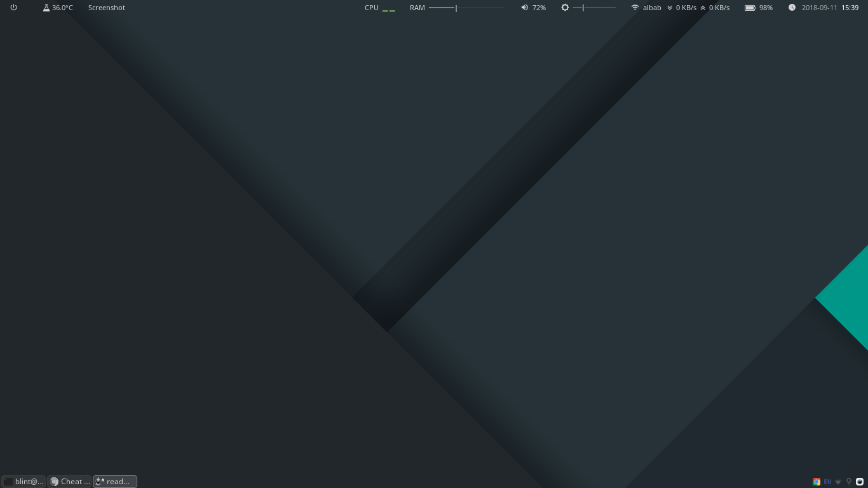Click the EN keyboard layout indicator

coord(827,482)
